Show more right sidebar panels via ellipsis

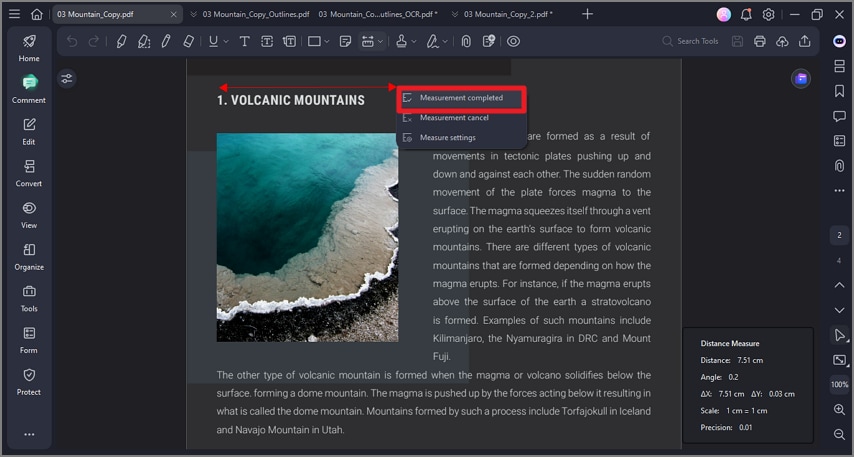coord(839,191)
